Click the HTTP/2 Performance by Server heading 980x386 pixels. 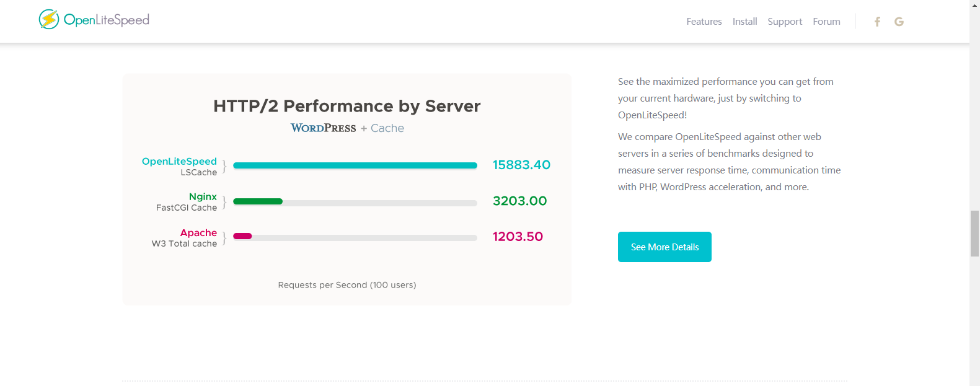[347, 106]
